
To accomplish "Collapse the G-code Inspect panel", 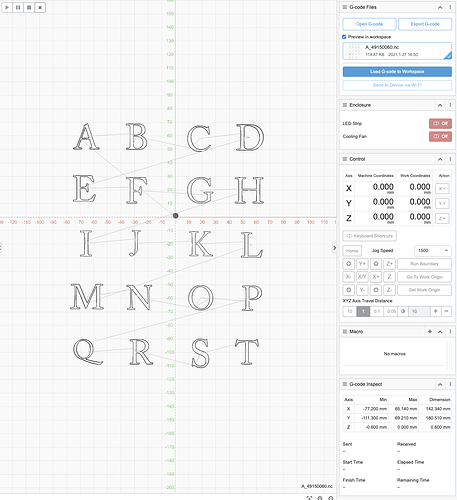I will coord(440,384).
